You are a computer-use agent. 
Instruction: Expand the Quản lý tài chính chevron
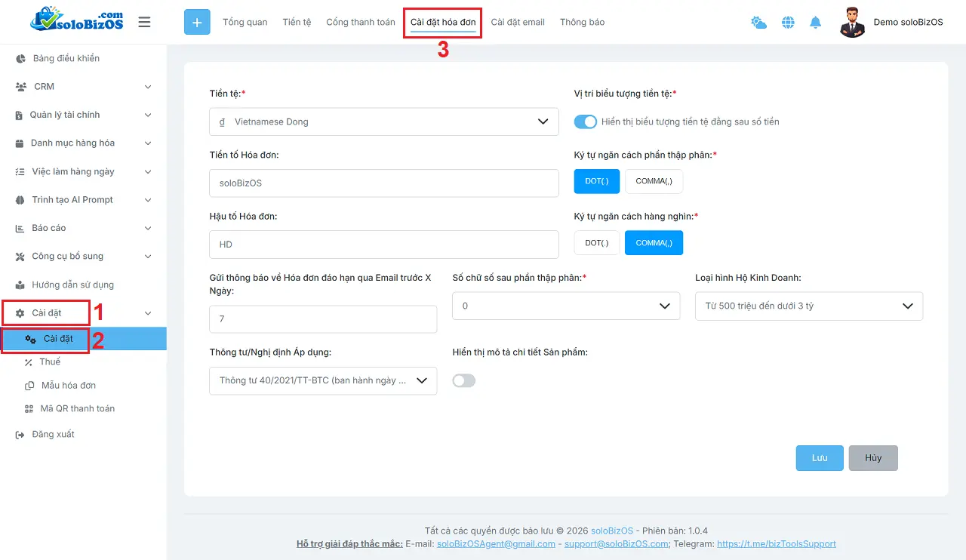pos(148,115)
